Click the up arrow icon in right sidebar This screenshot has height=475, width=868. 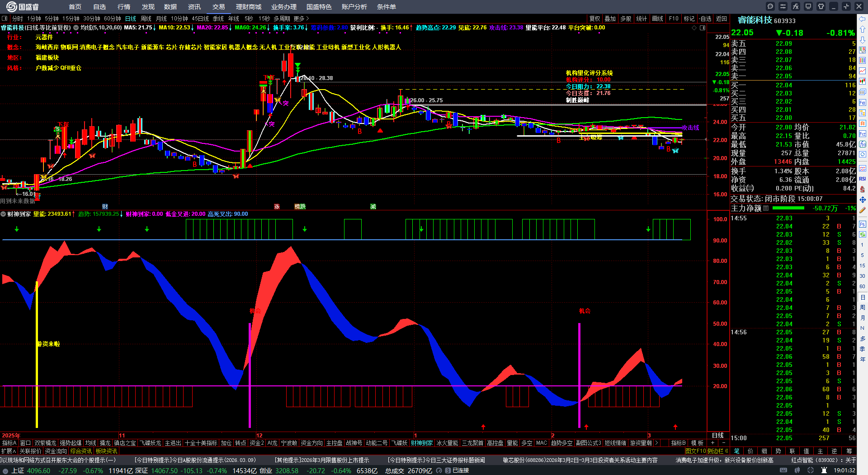pyautogui.click(x=863, y=29)
